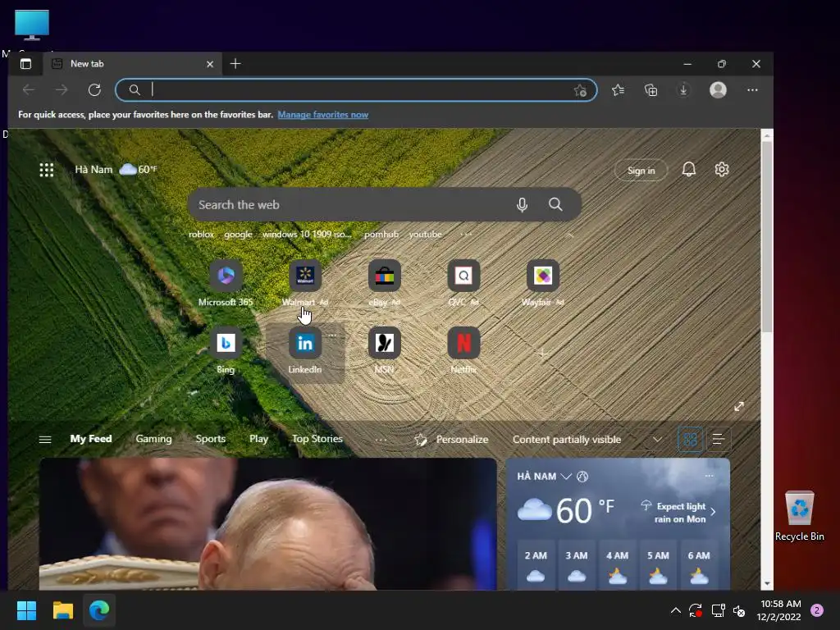Open the QVC quick link tile

(463, 284)
